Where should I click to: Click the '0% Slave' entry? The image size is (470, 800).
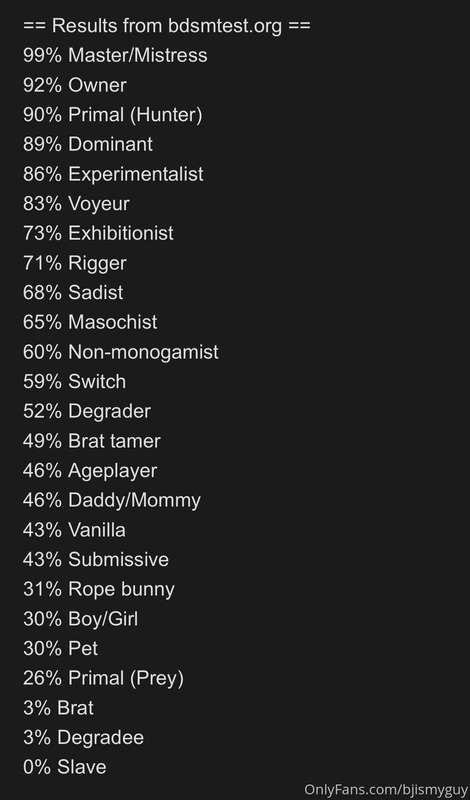pos(65,767)
